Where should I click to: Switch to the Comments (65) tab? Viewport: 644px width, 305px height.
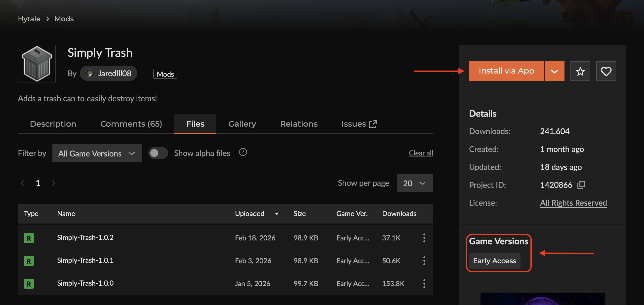(x=131, y=124)
